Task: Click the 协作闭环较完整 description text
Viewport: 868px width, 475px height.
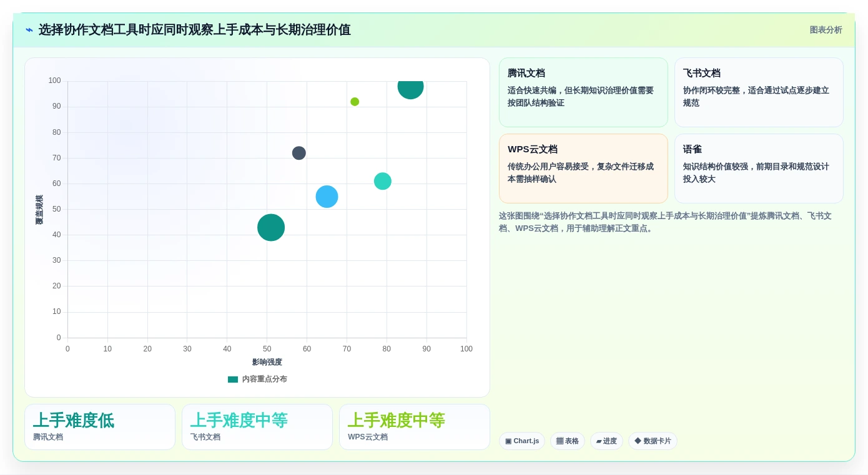Action: point(756,97)
